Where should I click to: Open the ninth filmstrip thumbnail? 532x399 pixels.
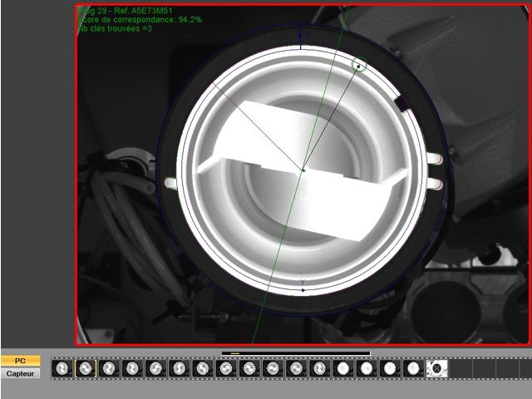(x=248, y=368)
